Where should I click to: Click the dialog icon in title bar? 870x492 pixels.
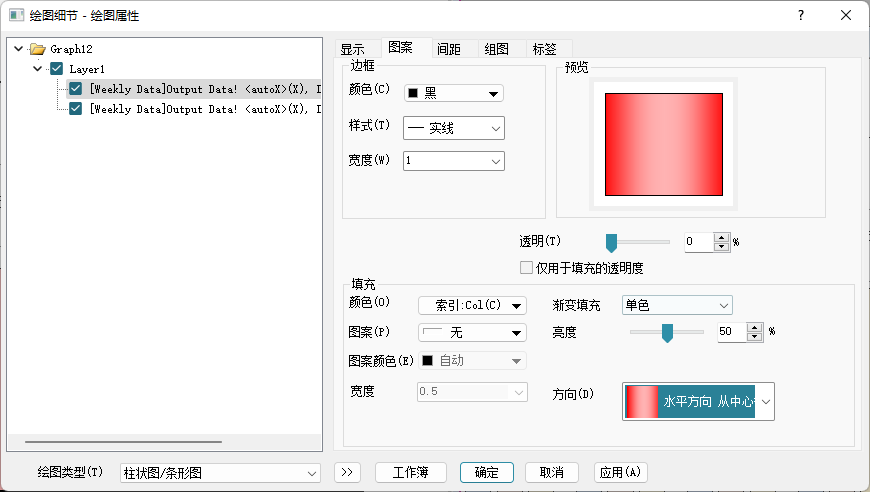pos(16,15)
